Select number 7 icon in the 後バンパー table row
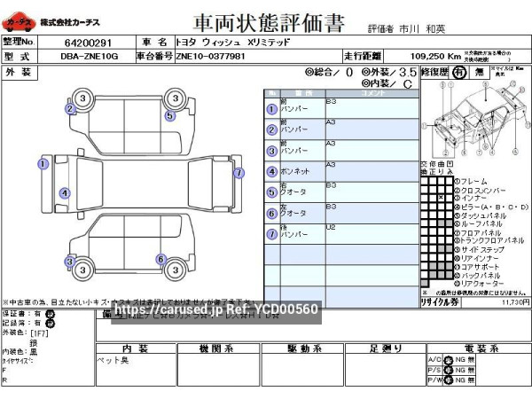 pyautogui.click(x=271, y=235)
